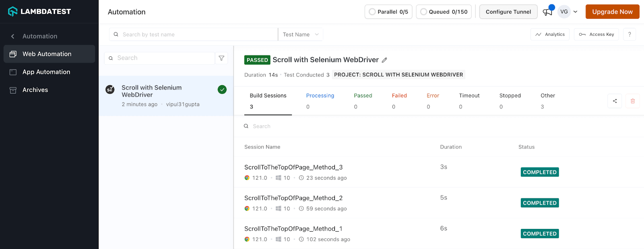Click the filter funnel icon
The height and width of the screenshot is (249, 644).
pos(221,58)
